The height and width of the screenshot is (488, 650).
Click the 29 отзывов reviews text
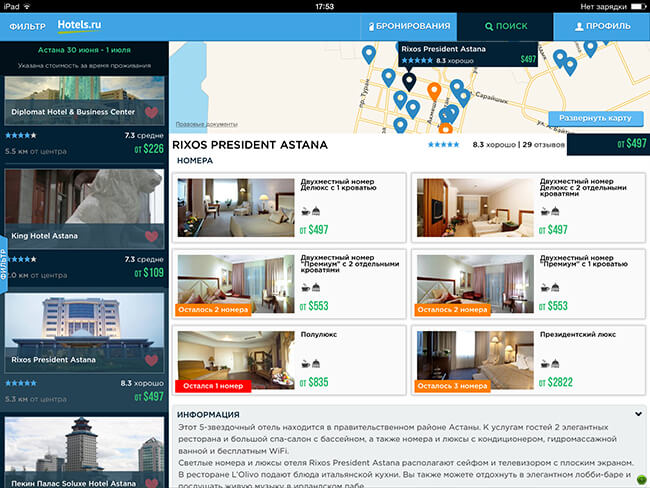543,145
